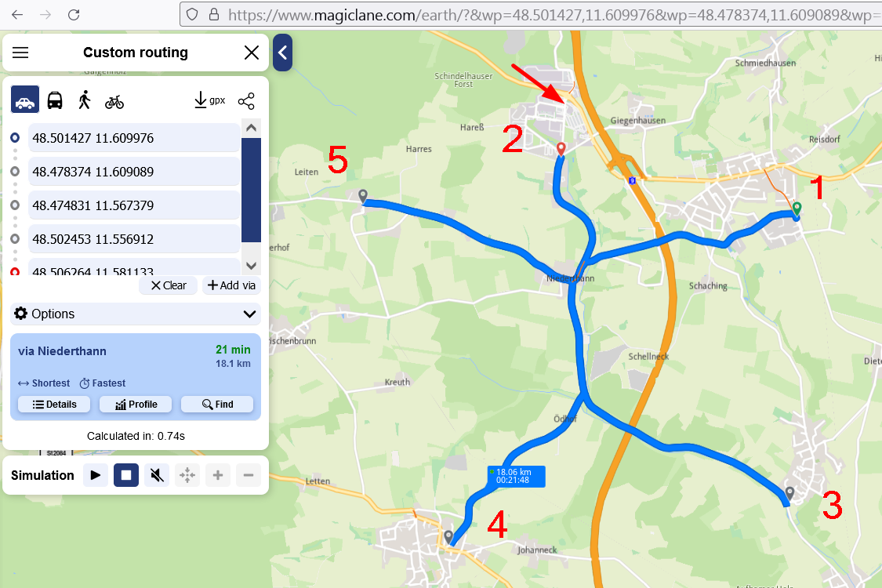This screenshot has width=882, height=588.
Task: Click the Options gear icon
Action: pyautogui.click(x=21, y=314)
